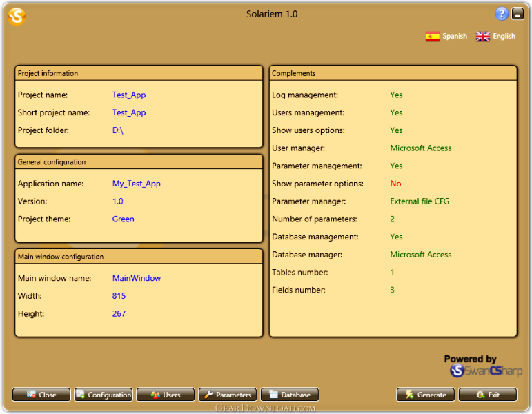This screenshot has height=414, width=532.
Task: Click the height value 267
Action: click(x=119, y=313)
